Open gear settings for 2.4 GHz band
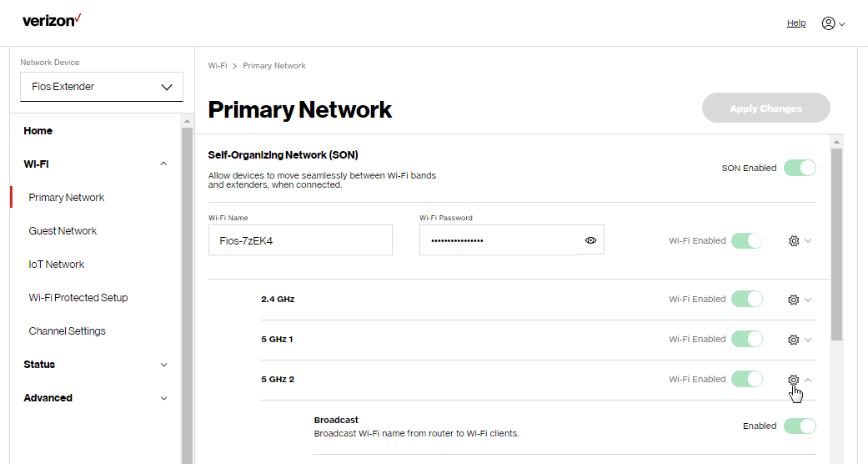868x464 pixels. (799, 299)
